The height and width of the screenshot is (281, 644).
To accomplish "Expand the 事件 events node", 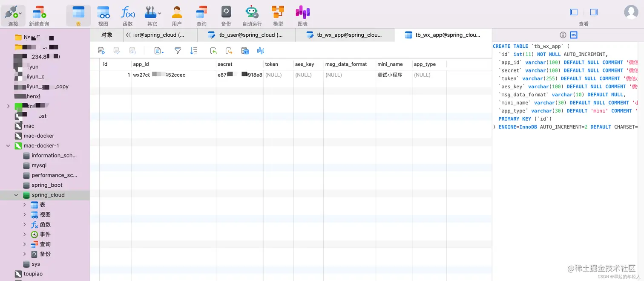I will coord(24,234).
